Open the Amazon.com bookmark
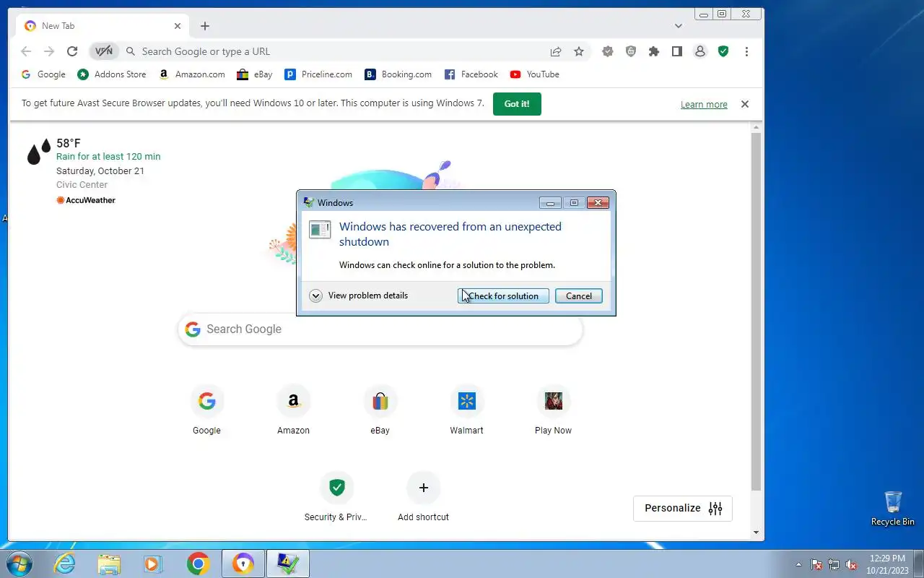 192,74
